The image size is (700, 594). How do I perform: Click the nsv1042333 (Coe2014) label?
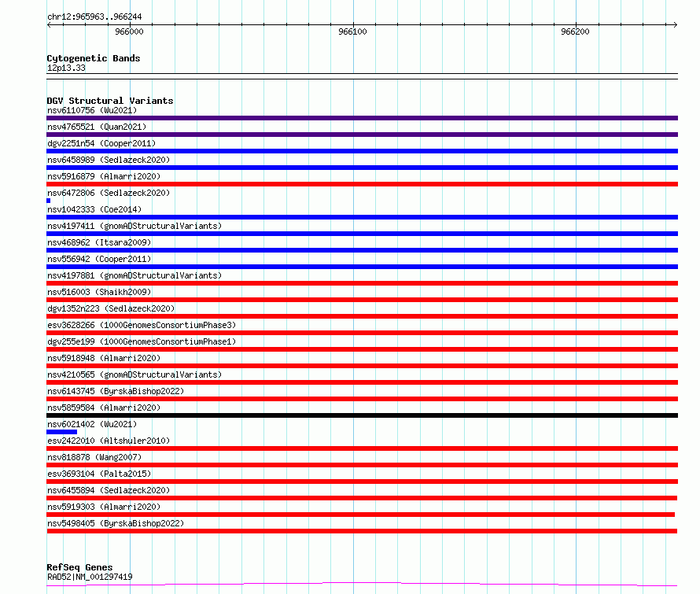pyautogui.click(x=94, y=209)
